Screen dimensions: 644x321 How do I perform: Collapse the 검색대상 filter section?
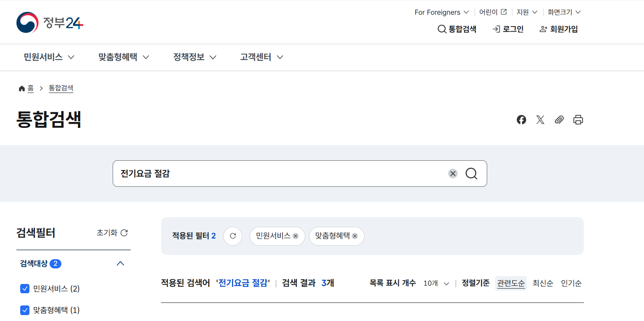pos(121,263)
